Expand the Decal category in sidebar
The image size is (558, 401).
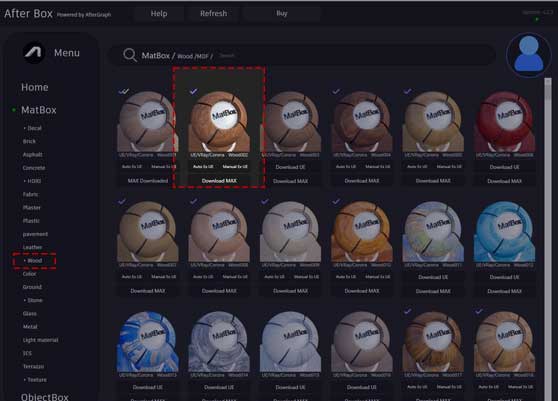pyautogui.click(x=32, y=128)
